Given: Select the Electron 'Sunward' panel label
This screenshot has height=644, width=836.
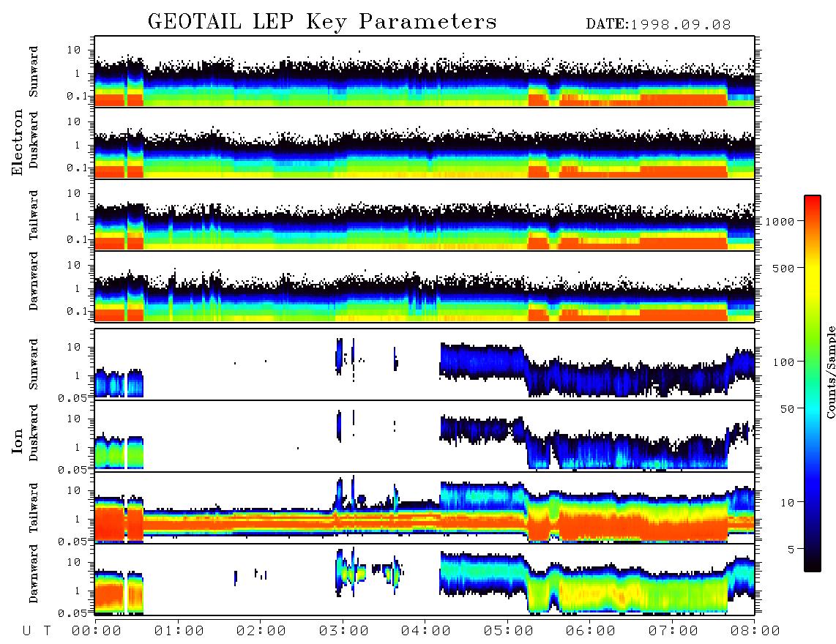Looking at the screenshot, I should pyautogui.click(x=34, y=72).
